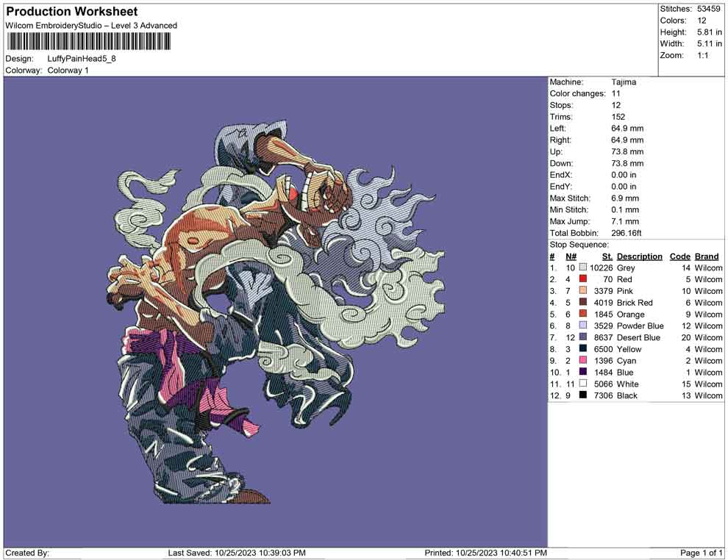The image size is (728, 560).
Task: Click the swatch beside Cyan description
Action: point(582,360)
